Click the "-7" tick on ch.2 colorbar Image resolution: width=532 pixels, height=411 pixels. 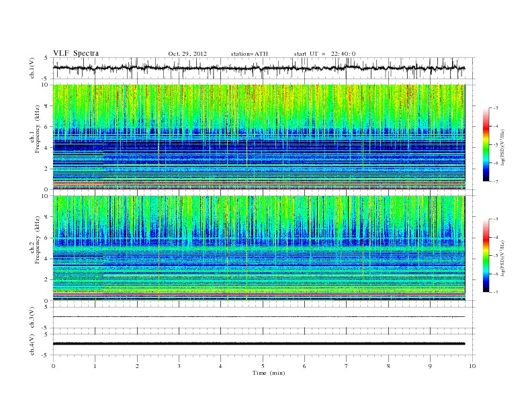pos(496,292)
